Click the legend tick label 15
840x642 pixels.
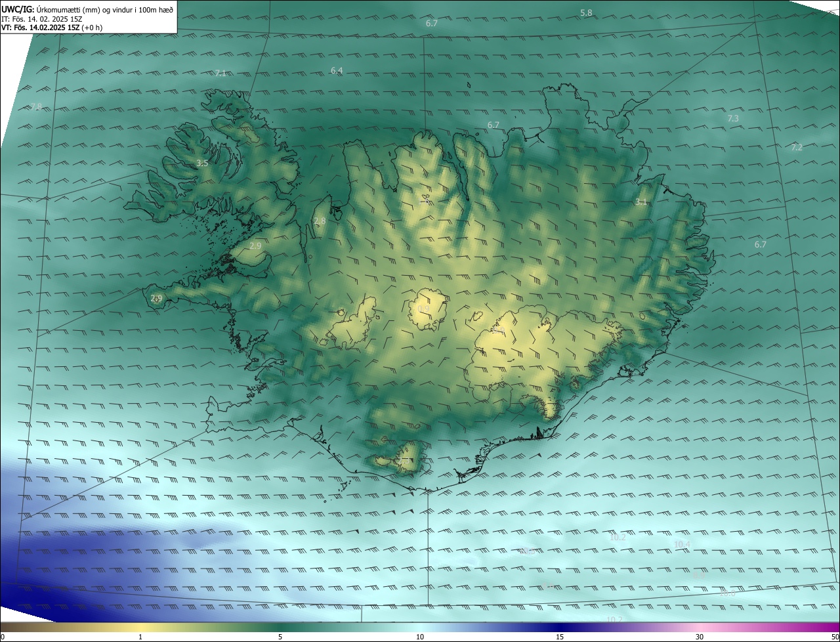tap(560, 637)
